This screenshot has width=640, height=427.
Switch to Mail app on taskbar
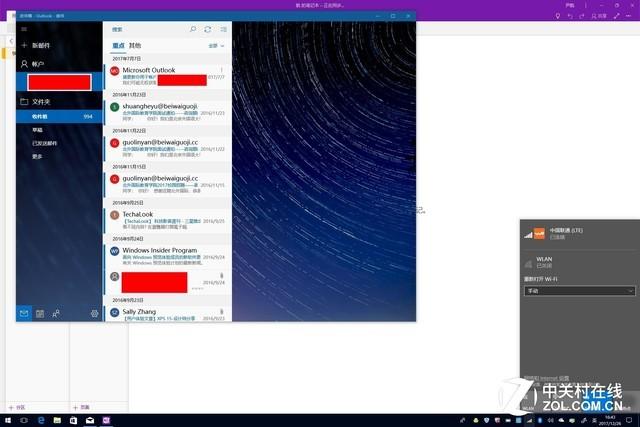click(x=90, y=420)
